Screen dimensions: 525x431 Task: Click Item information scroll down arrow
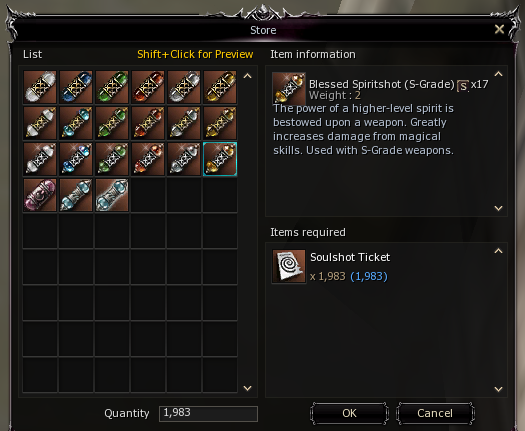(498, 208)
